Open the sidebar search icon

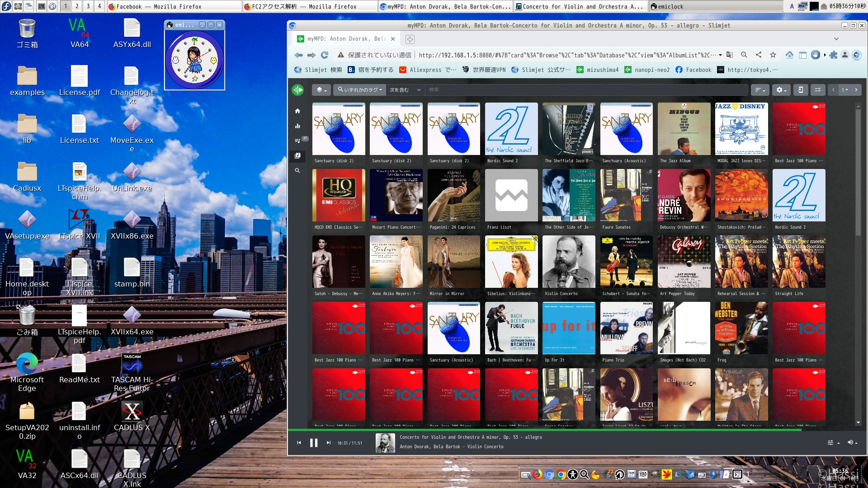click(x=297, y=170)
